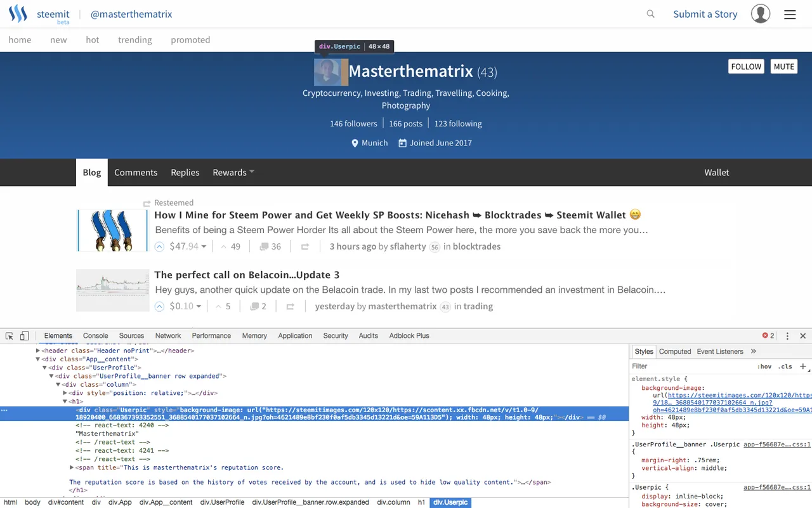This screenshot has height=508, width=812.
Task: Resteem the Nicehash post
Action: 305,246
